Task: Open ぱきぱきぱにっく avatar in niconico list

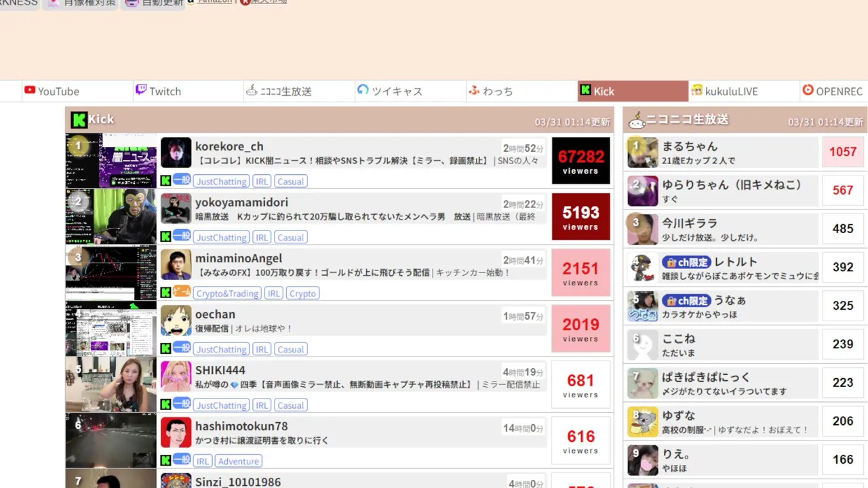Action: pos(642,384)
